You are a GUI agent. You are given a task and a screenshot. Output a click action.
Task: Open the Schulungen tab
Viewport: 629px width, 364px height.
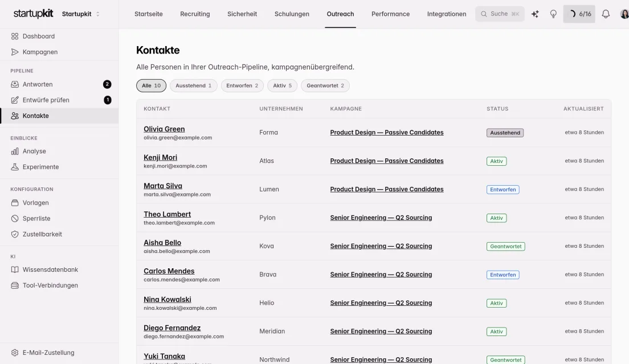(x=292, y=14)
